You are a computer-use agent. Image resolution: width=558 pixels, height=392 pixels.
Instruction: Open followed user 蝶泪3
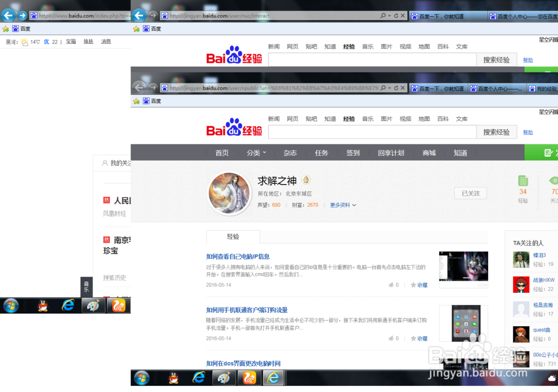(540, 255)
